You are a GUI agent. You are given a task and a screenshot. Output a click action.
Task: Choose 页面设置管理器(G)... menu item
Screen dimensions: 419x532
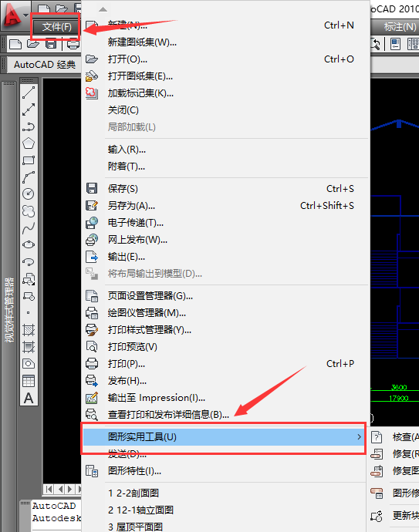coord(225,296)
